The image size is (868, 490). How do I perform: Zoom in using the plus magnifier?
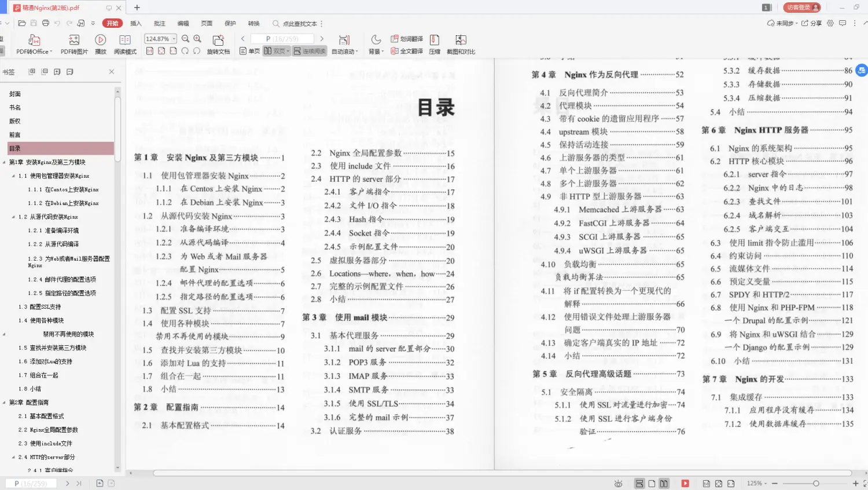pyautogui.click(x=197, y=39)
